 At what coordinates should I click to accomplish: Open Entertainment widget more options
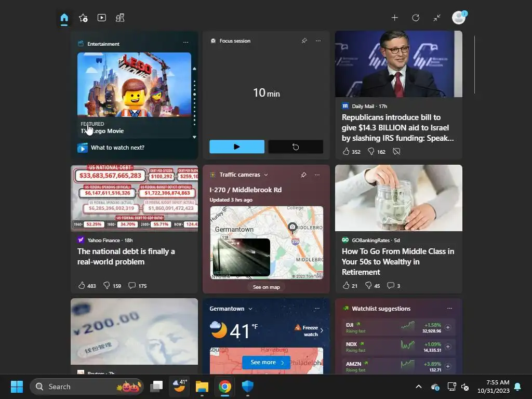point(185,43)
